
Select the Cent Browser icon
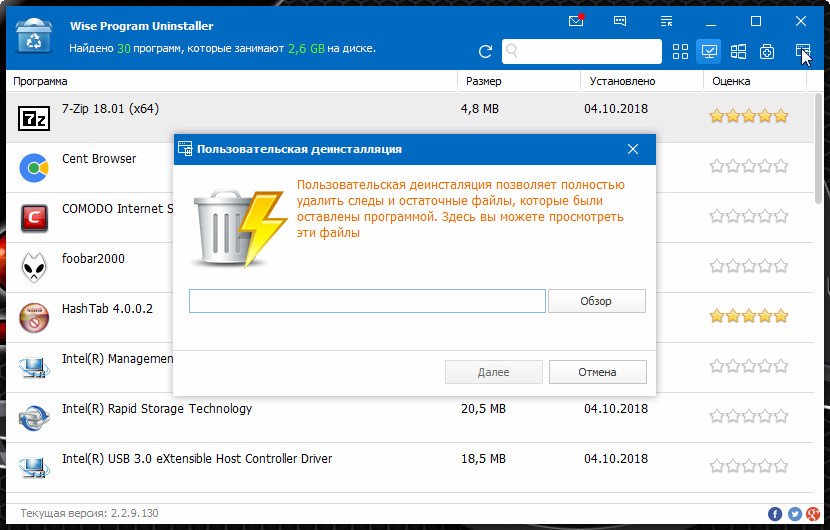tap(34, 168)
